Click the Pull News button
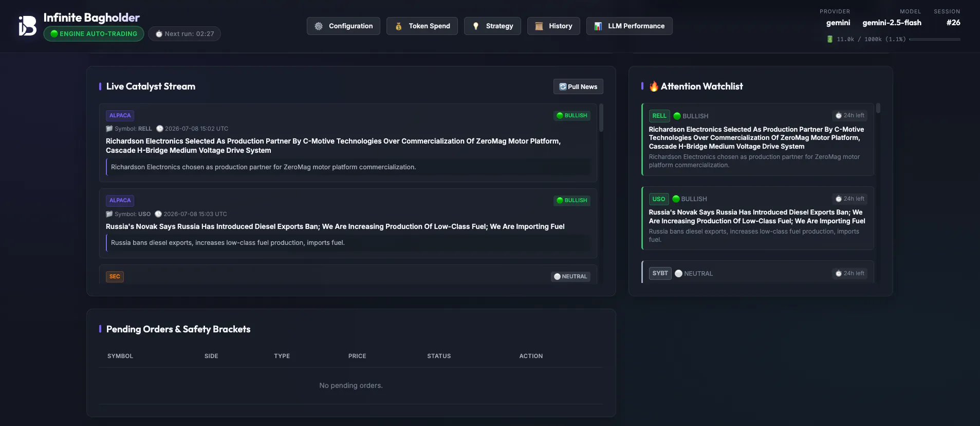The image size is (980, 426). (x=578, y=87)
